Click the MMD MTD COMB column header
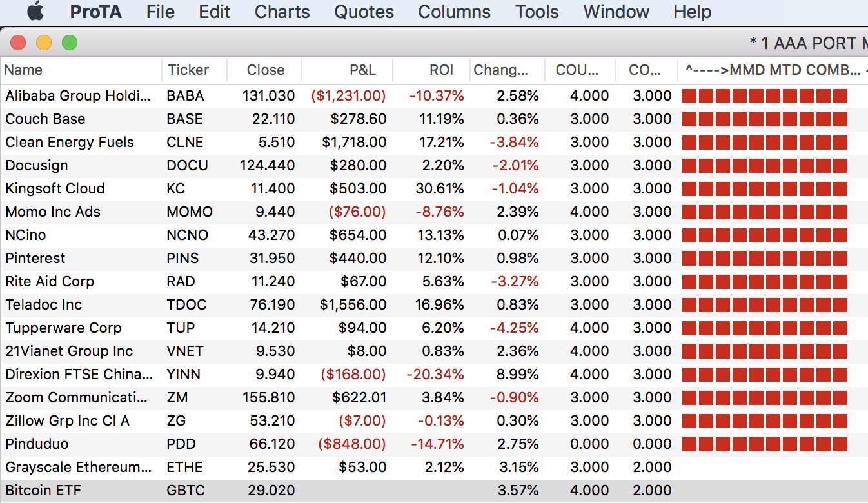868x503 pixels. pyautogui.click(x=773, y=70)
